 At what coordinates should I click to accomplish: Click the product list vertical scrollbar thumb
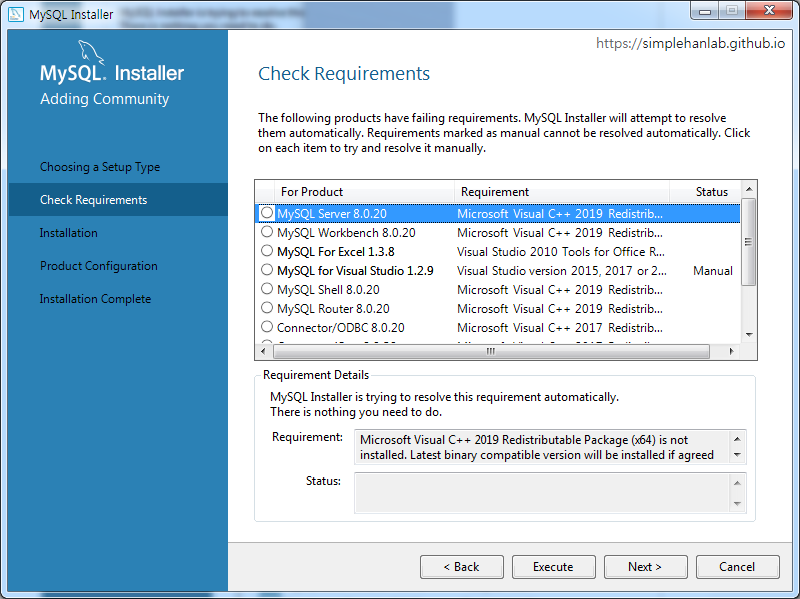748,242
